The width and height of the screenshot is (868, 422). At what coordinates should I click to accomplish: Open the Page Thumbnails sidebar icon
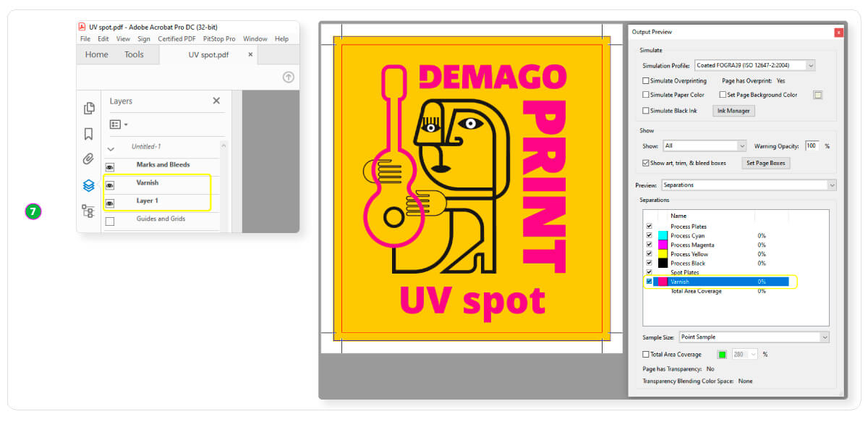coord(89,109)
